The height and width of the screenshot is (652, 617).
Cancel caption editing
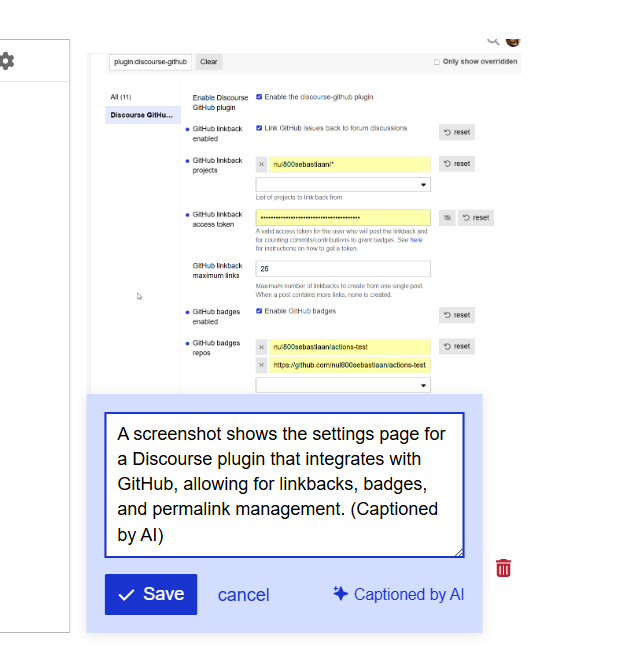[x=244, y=595]
